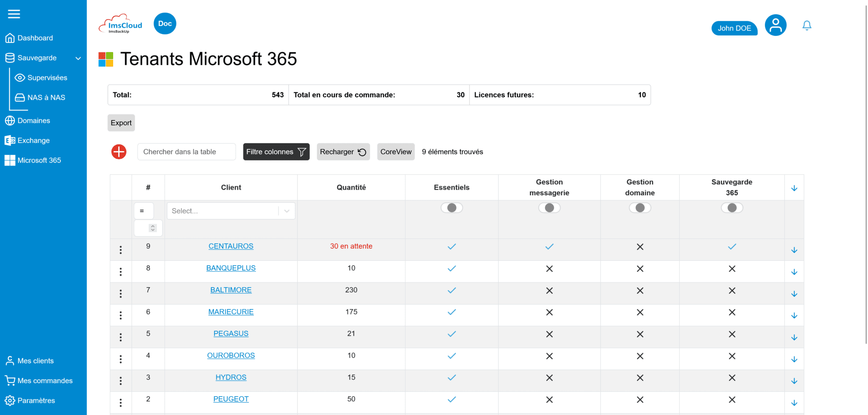
Task: Select the red plus icon above the table
Action: tap(119, 152)
